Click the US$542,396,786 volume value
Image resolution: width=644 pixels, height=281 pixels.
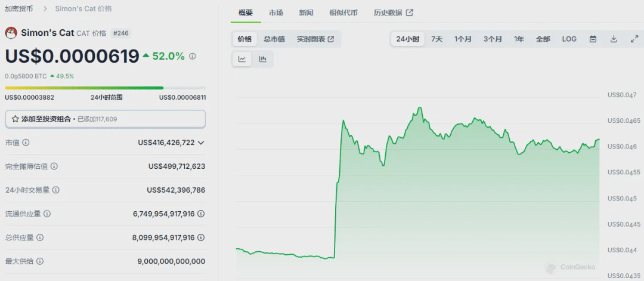176,190
